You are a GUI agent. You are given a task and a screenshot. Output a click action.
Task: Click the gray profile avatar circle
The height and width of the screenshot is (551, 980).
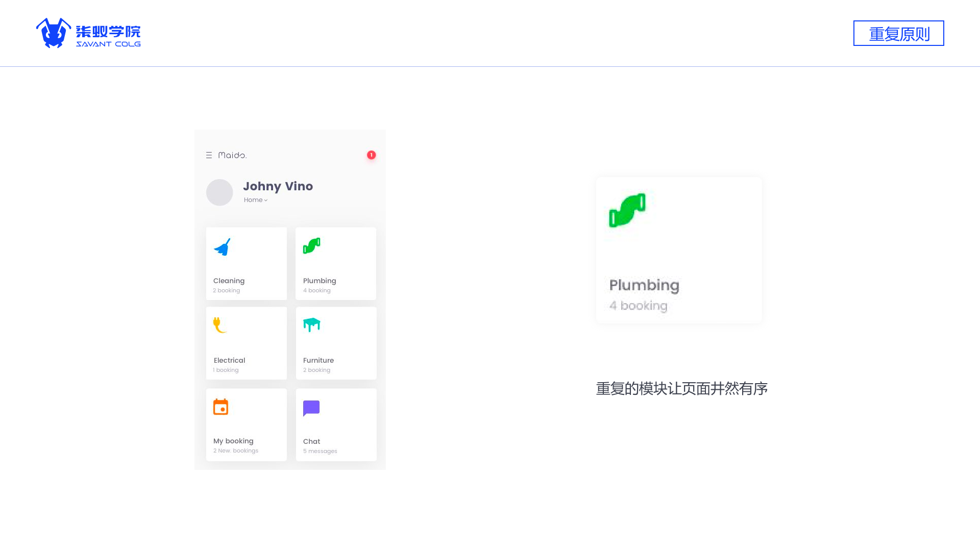coord(219,192)
